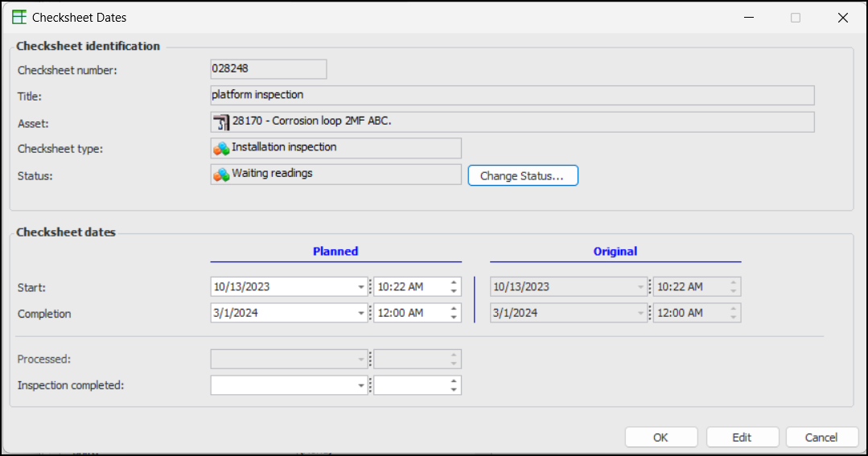Image resolution: width=868 pixels, height=456 pixels.
Task: Click the Planned Start time spinner
Action: click(x=454, y=287)
